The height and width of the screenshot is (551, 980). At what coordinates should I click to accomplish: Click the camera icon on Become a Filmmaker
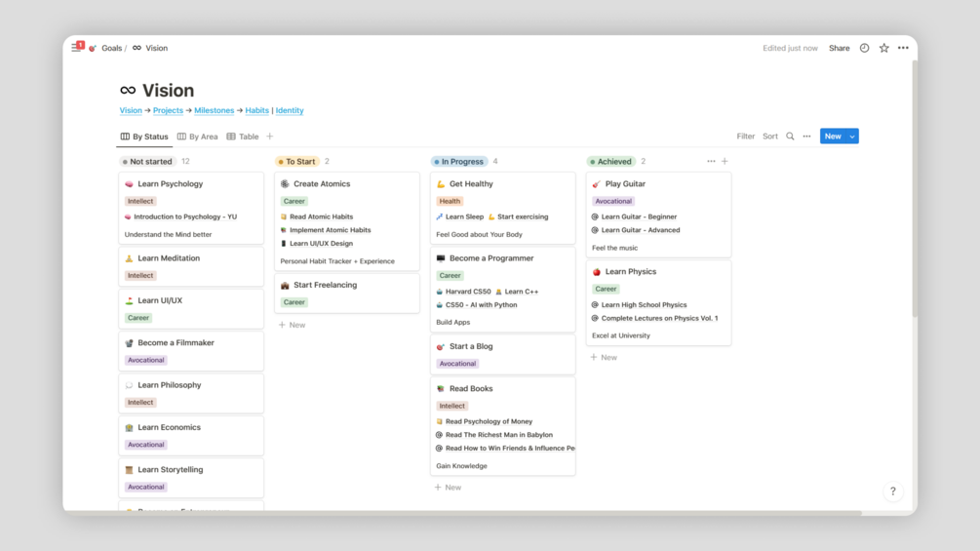(129, 343)
